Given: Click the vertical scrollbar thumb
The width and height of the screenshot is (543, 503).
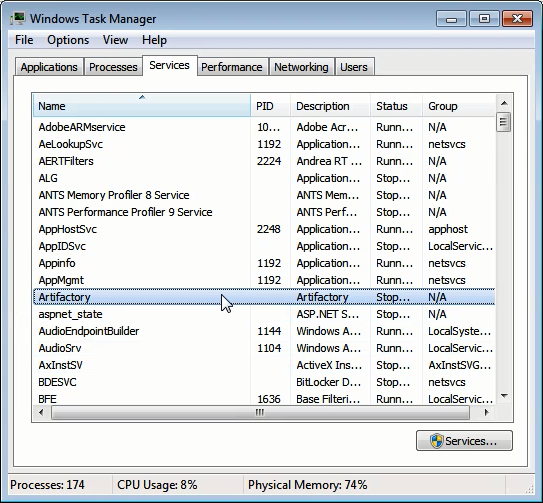Looking at the screenshot, I should coord(504,122).
